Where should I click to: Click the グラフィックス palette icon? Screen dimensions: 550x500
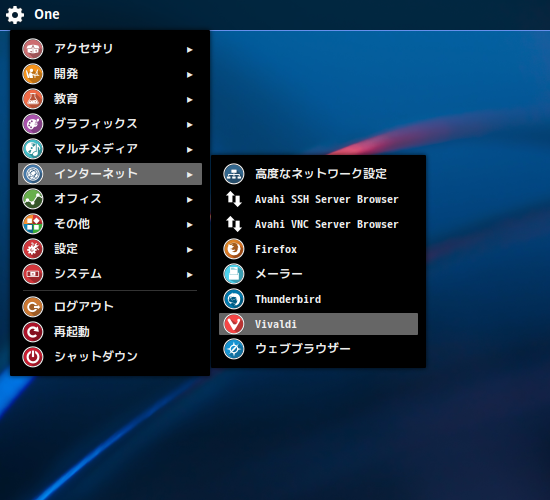(33, 124)
